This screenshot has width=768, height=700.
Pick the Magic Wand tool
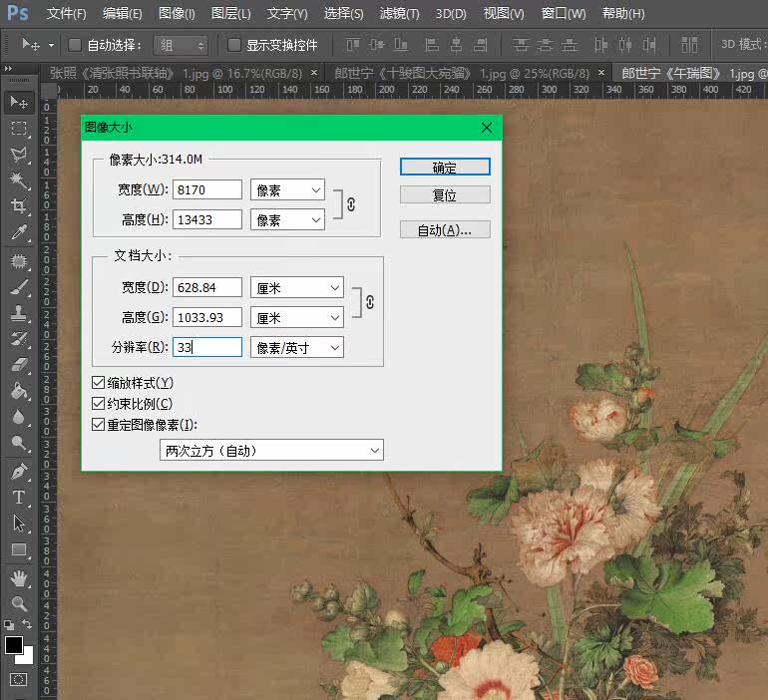click(x=19, y=180)
